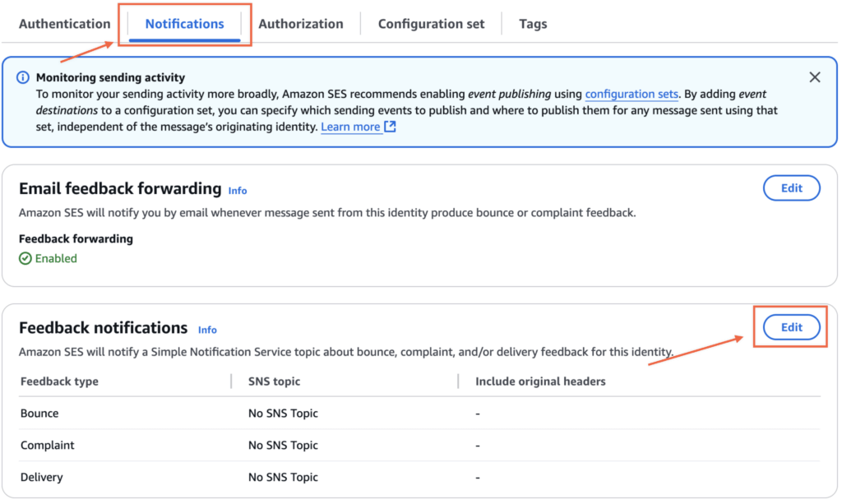Click the green Enabled checkmark icon
The height and width of the screenshot is (504, 842).
point(25,258)
